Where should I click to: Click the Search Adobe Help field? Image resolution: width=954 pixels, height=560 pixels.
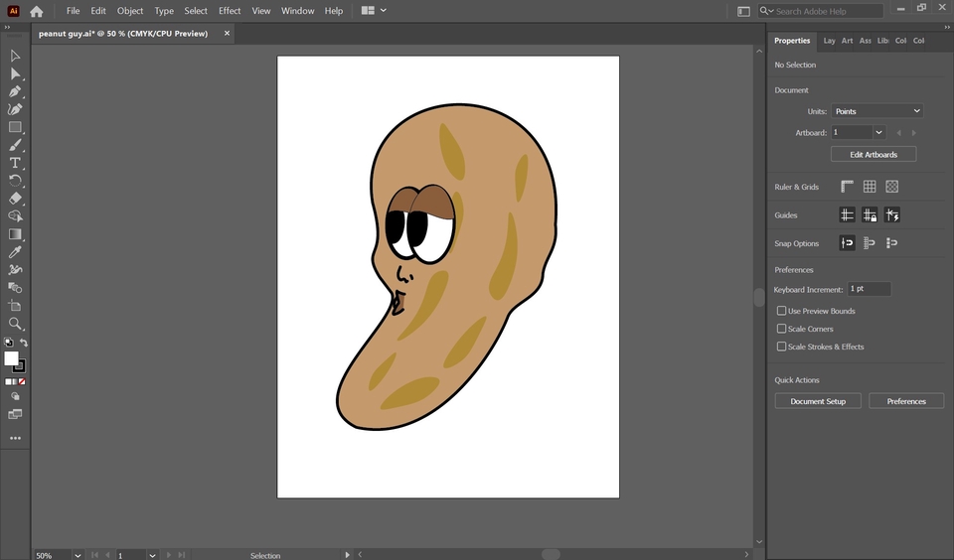click(x=821, y=11)
